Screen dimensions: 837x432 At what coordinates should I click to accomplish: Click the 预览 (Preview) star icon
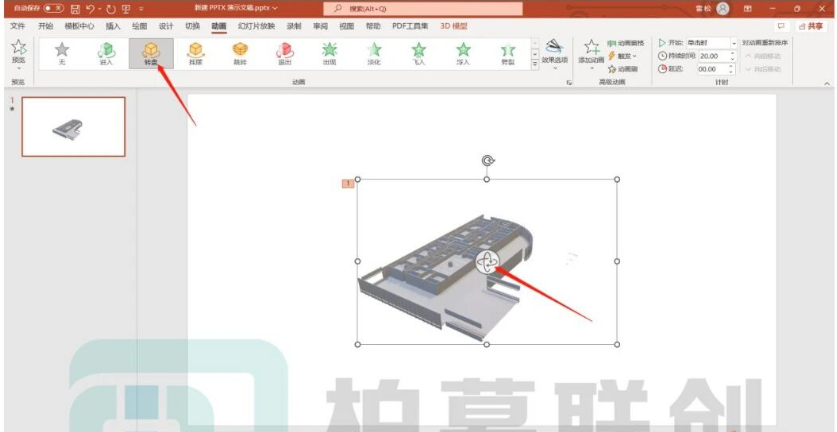point(19,47)
